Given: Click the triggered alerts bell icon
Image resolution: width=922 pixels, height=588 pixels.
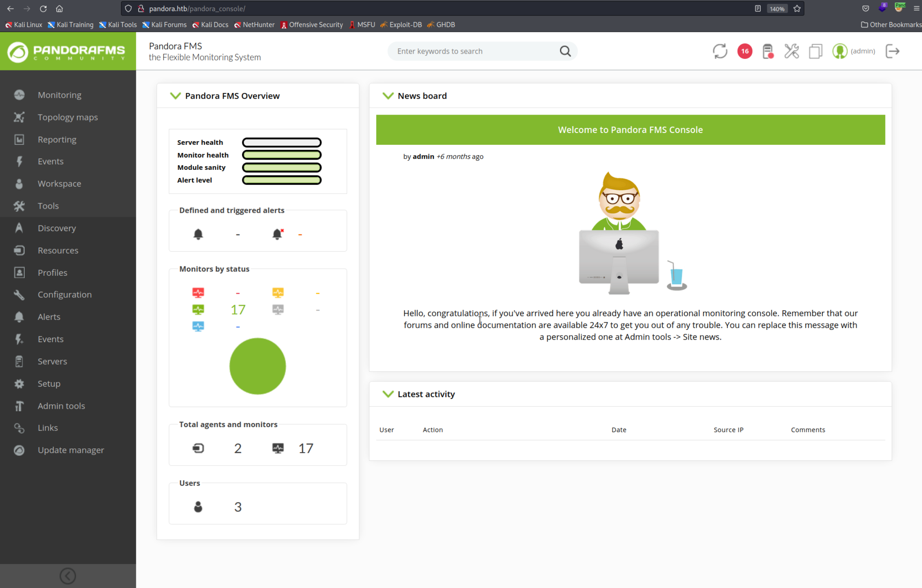Looking at the screenshot, I should tap(278, 234).
